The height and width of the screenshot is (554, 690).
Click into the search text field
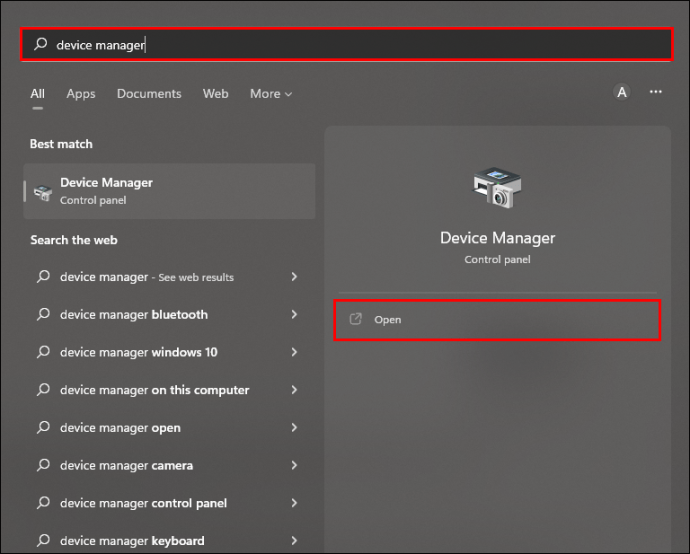pyautogui.click(x=347, y=44)
